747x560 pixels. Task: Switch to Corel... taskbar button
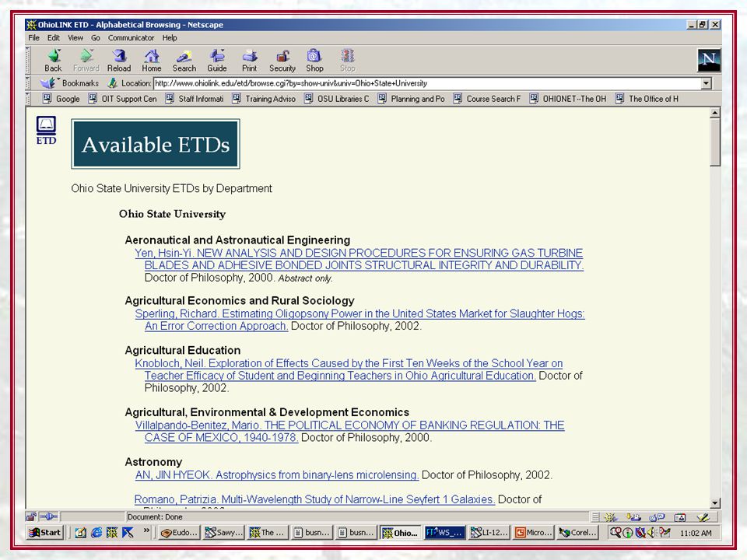[x=577, y=532]
